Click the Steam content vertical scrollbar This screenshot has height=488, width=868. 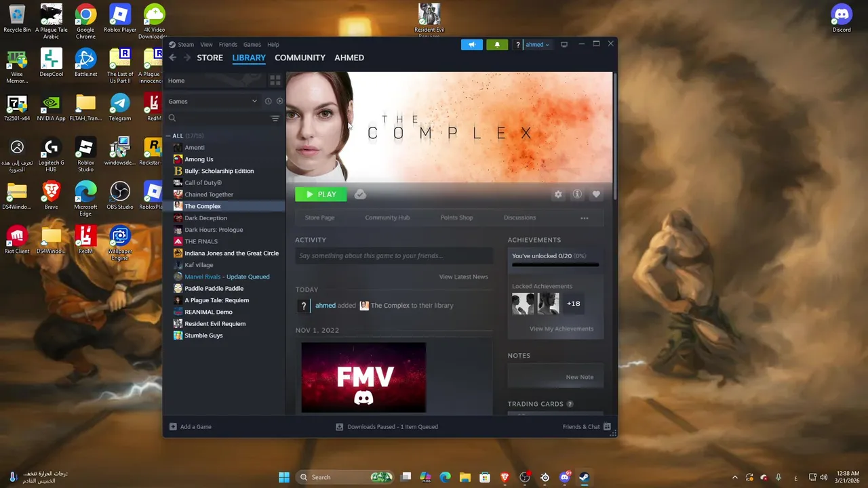(614, 136)
